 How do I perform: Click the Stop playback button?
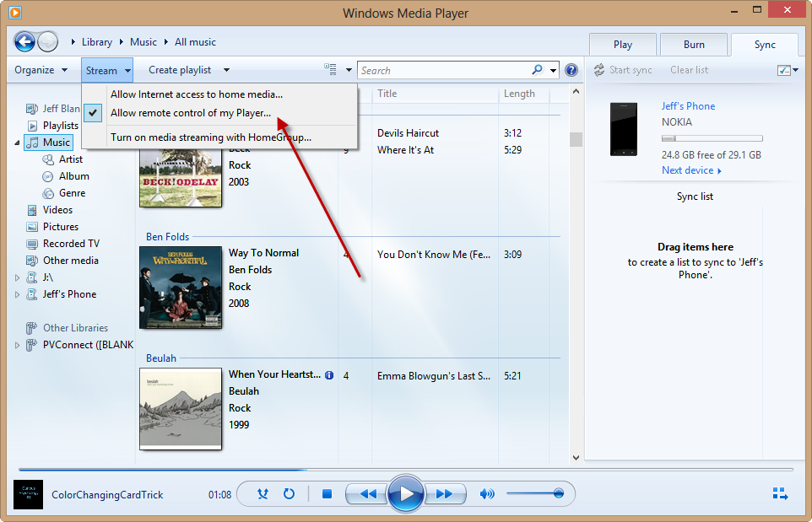[x=327, y=494]
